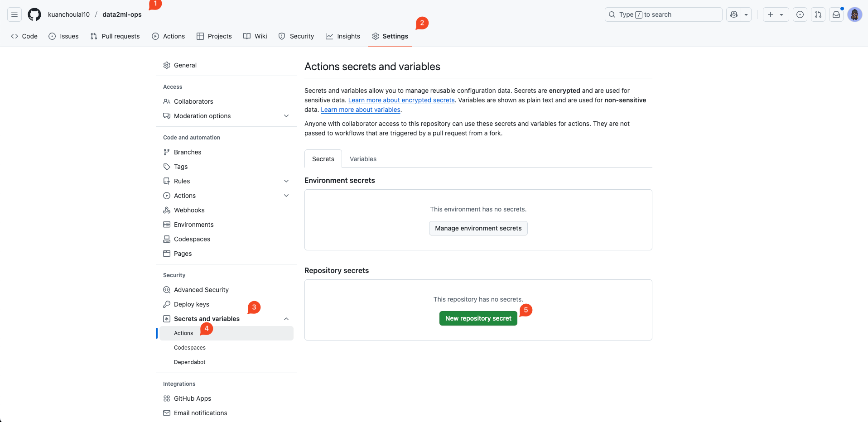
Task: Open Webhooks settings
Action: tap(227, 210)
